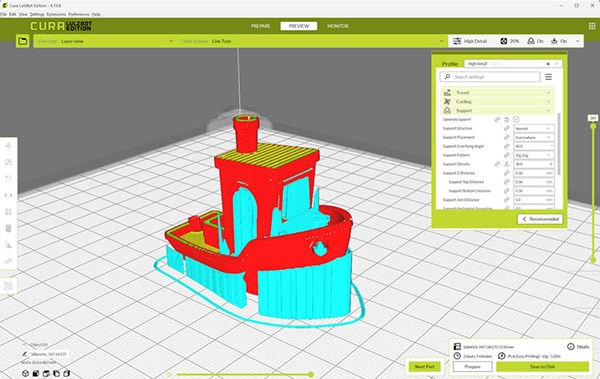The height and width of the screenshot is (379, 600).
Task: Click the layer slider top handle
Action: 593,126
